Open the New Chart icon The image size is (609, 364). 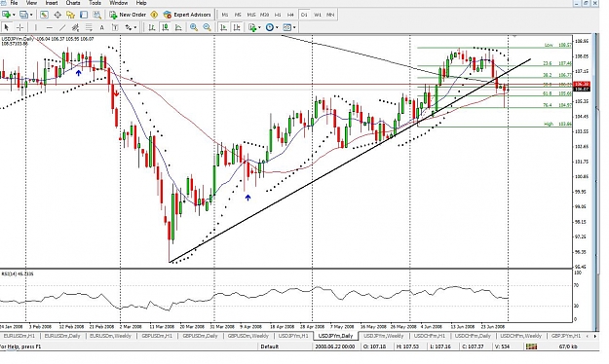tap(6, 15)
